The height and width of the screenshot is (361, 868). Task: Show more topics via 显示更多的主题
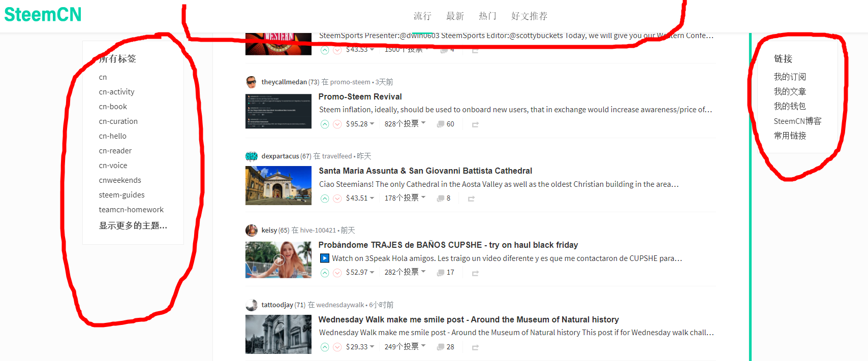pyautogui.click(x=133, y=225)
